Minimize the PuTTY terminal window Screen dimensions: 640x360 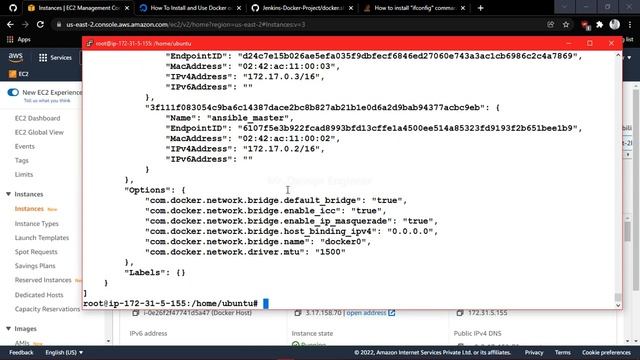(x=569, y=43)
